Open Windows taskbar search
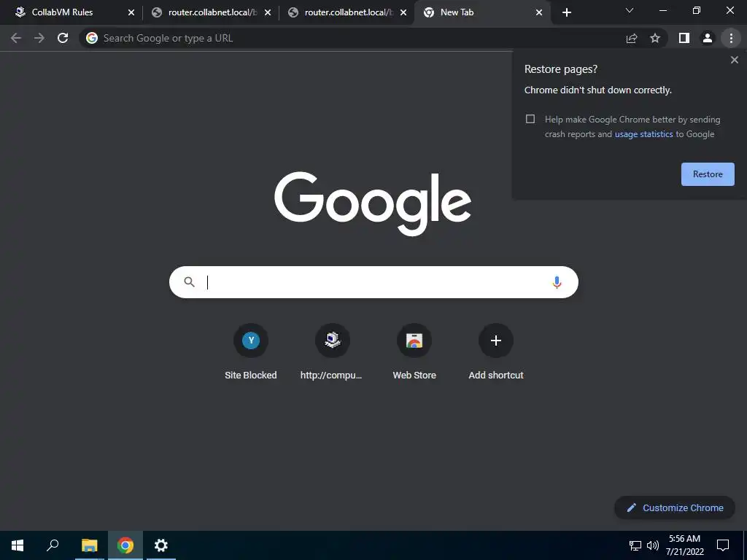The image size is (747, 560). point(53,545)
